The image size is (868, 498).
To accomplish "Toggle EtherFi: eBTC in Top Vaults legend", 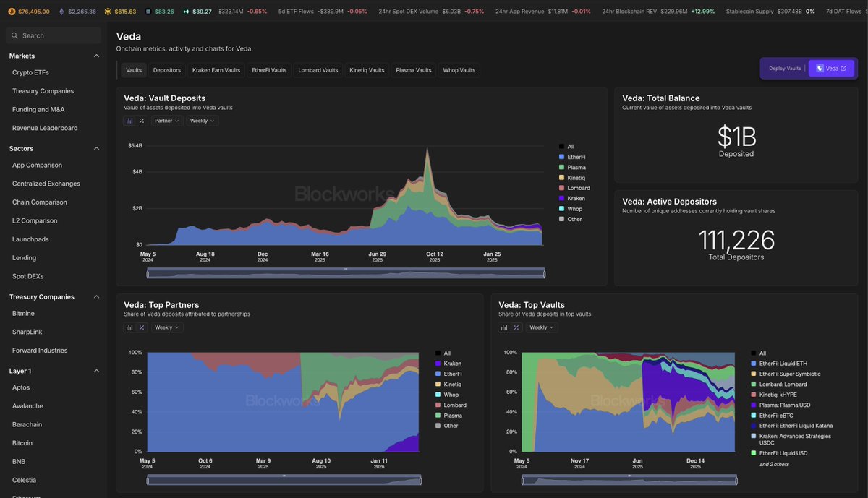I will 770,416.
